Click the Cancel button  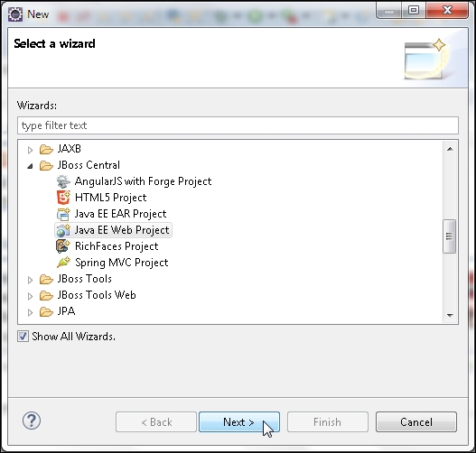pyautogui.click(x=416, y=421)
